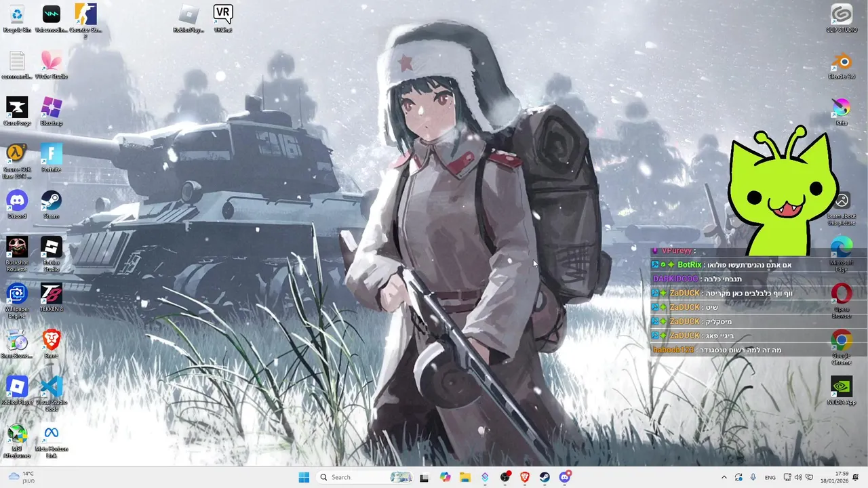The image size is (868, 488).
Task: Open OBS Studio taskbar icon
Action: tap(505, 477)
